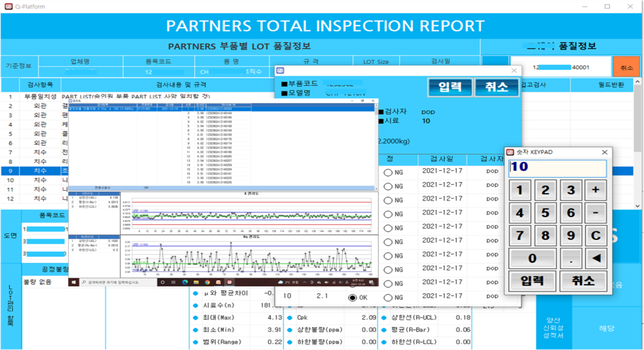
Task: Click the 숫자 KEYPAD window icon
Action: [510, 152]
